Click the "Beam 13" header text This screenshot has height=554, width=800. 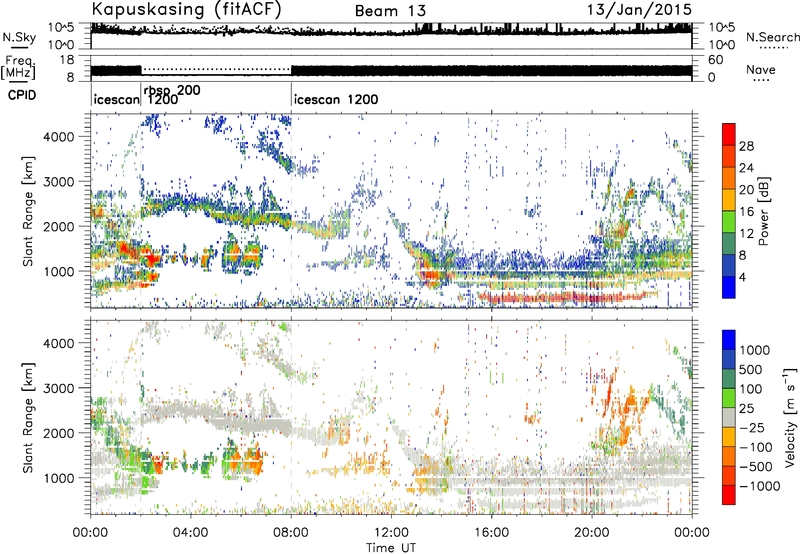click(x=390, y=11)
